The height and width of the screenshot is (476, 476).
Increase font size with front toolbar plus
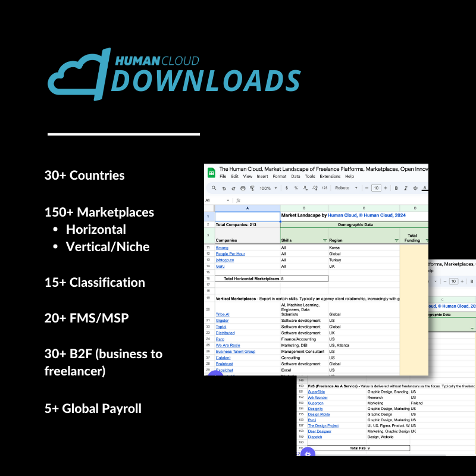pyautogui.click(x=386, y=188)
